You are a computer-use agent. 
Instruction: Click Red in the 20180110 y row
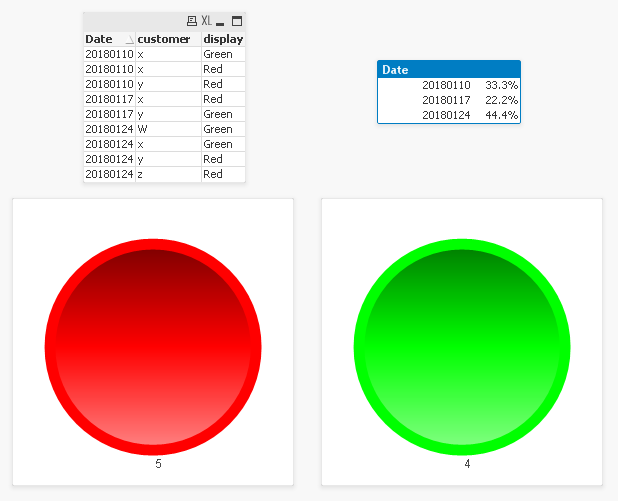[x=223, y=84]
